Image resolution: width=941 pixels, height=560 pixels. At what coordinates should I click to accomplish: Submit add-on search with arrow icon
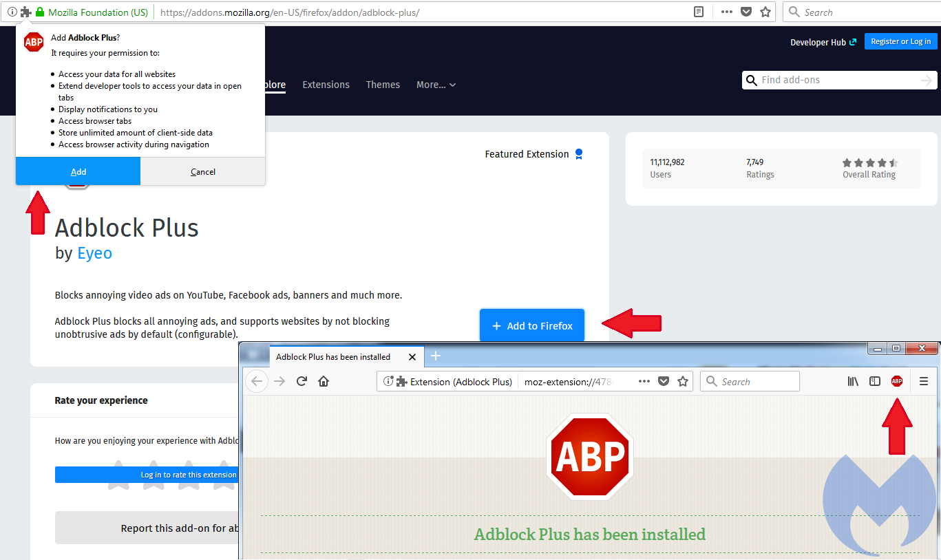click(x=927, y=80)
